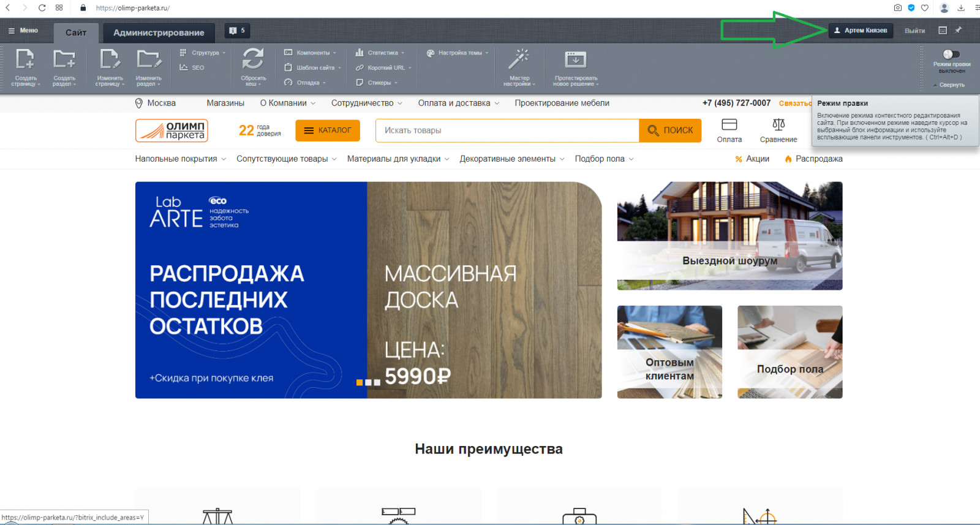The width and height of the screenshot is (980, 525).
Task: Expand the Структура dropdown
Action: click(x=203, y=53)
